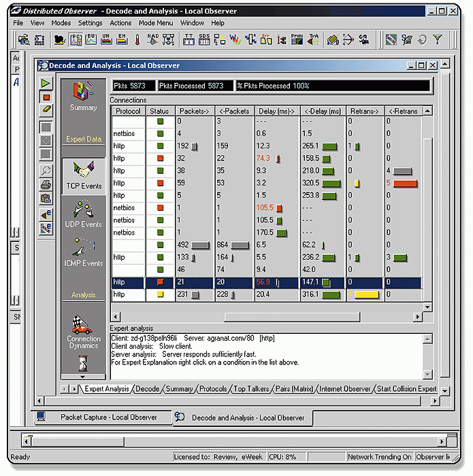Click the red stop square button
Image resolution: width=473 pixels, height=476 pixels.
click(46, 97)
